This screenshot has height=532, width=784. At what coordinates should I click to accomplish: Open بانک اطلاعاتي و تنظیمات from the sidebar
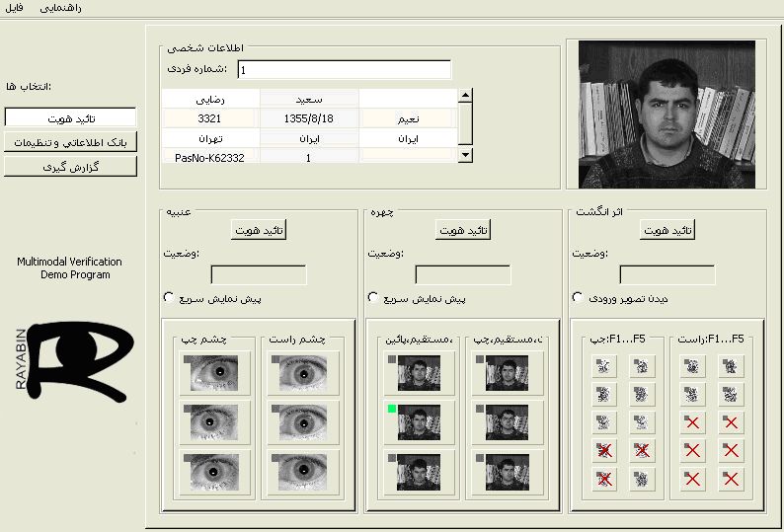click(x=70, y=142)
